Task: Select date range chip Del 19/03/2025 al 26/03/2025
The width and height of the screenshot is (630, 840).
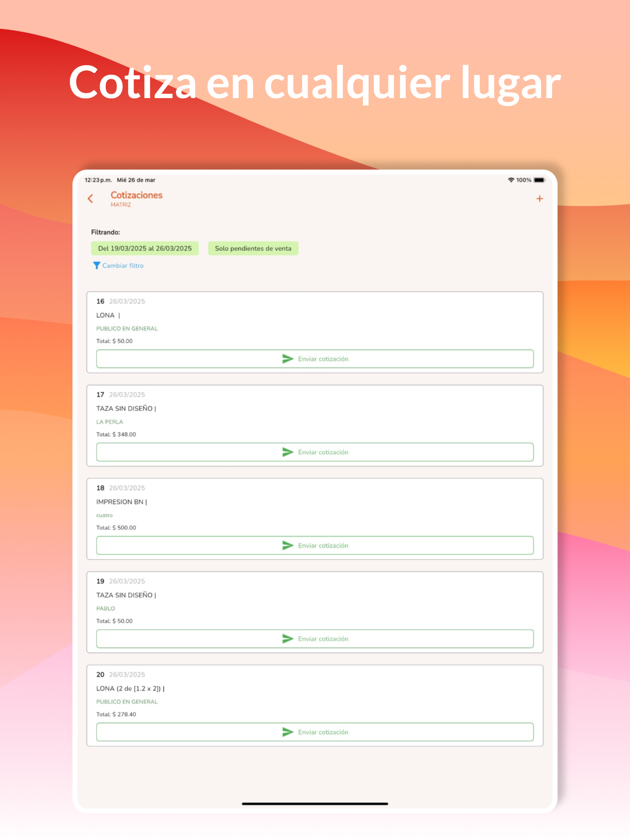Action: [x=145, y=248]
